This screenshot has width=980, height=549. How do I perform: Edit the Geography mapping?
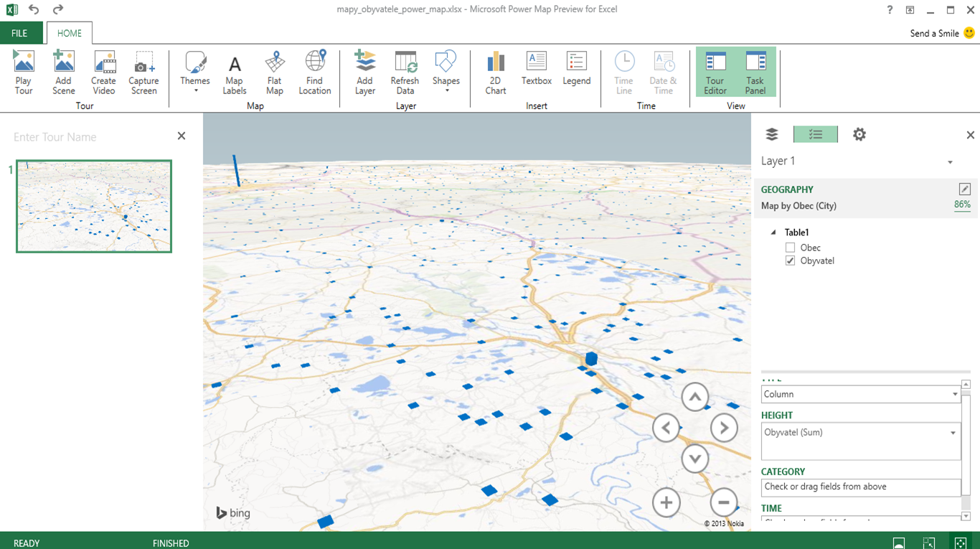(965, 189)
